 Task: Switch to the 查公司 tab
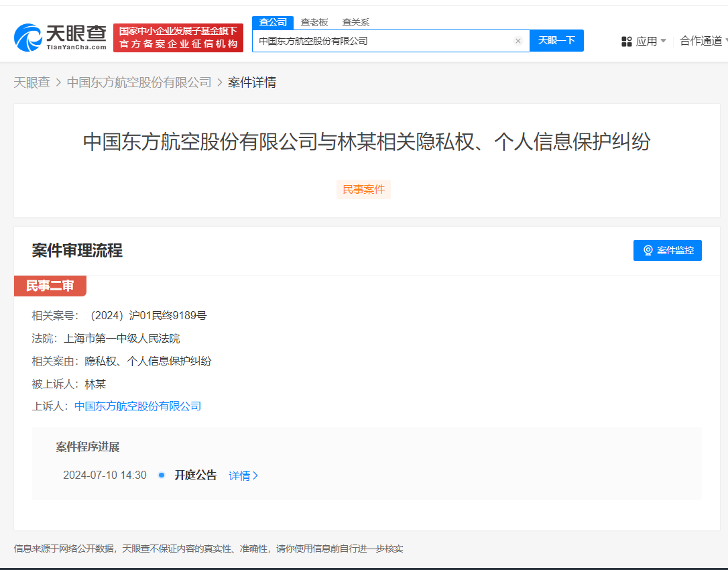tap(273, 22)
